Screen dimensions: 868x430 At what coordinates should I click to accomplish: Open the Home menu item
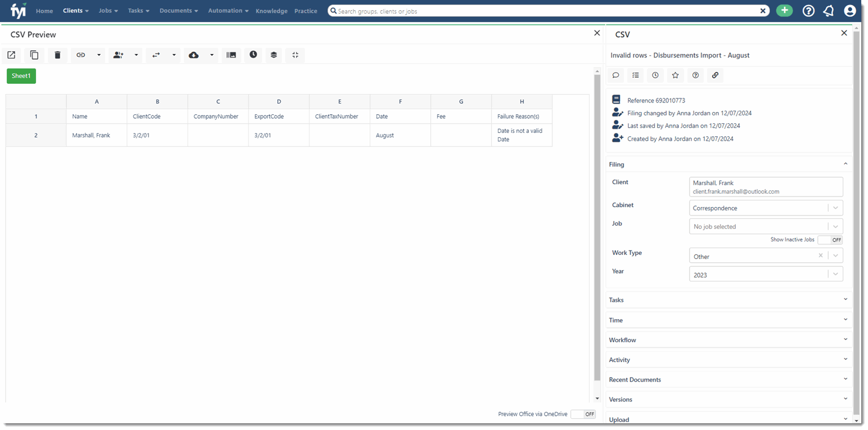tap(44, 11)
